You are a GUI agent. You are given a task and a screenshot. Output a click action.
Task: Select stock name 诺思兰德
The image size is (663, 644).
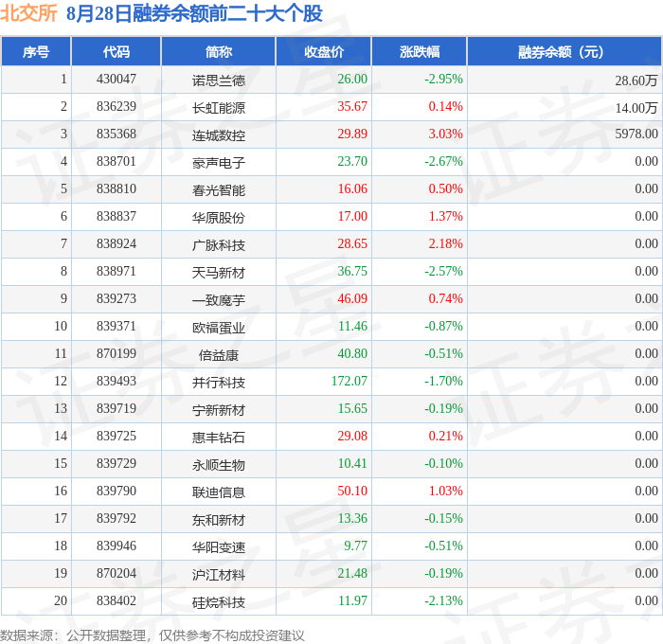click(219, 80)
